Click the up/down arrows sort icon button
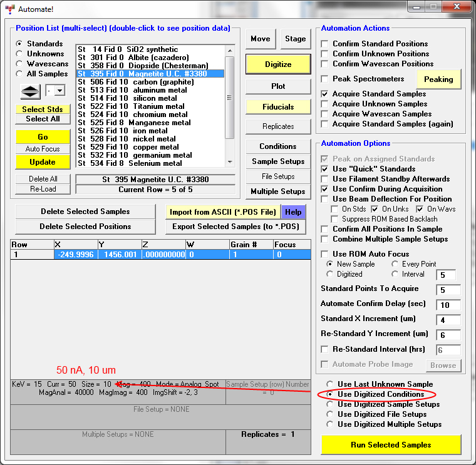This screenshot has height=465, width=476. coord(30,91)
